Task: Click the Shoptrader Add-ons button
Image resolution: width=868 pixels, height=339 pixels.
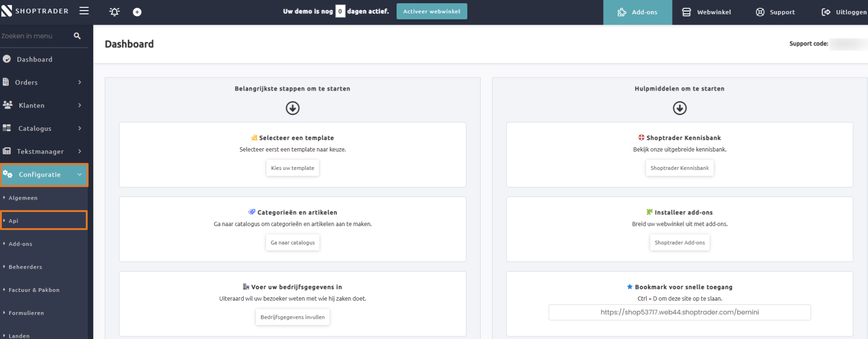Action: [680, 242]
